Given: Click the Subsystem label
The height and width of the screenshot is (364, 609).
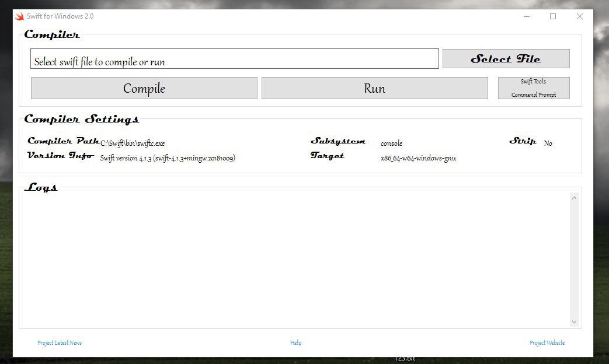Looking at the screenshot, I should coord(338,141).
